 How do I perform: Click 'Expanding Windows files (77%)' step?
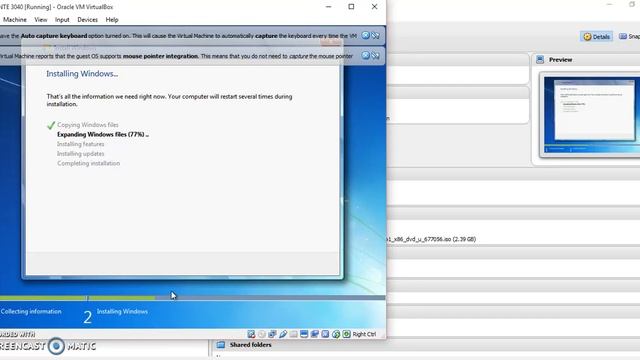point(103,134)
